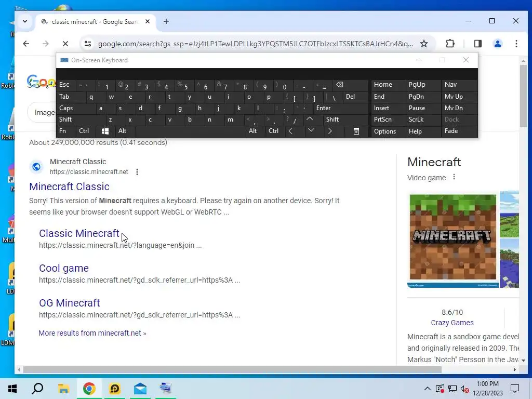The height and width of the screenshot is (399, 532).
Task: Stop loading the page in Chrome
Action: 65,44
